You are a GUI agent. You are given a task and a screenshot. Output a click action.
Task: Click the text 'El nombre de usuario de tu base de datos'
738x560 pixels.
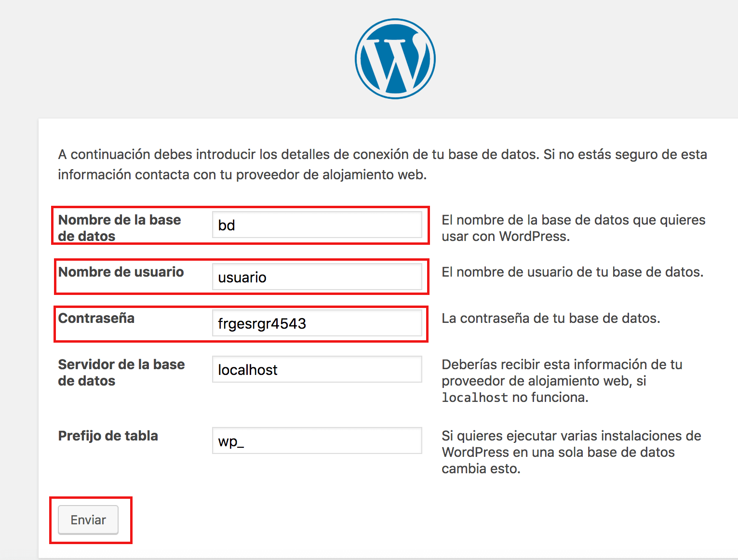tap(572, 272)
